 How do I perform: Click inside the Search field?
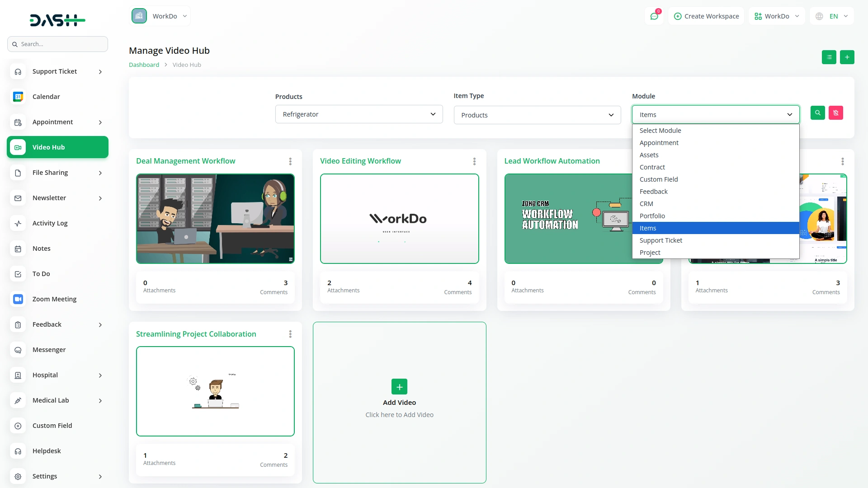click(57, 44)
